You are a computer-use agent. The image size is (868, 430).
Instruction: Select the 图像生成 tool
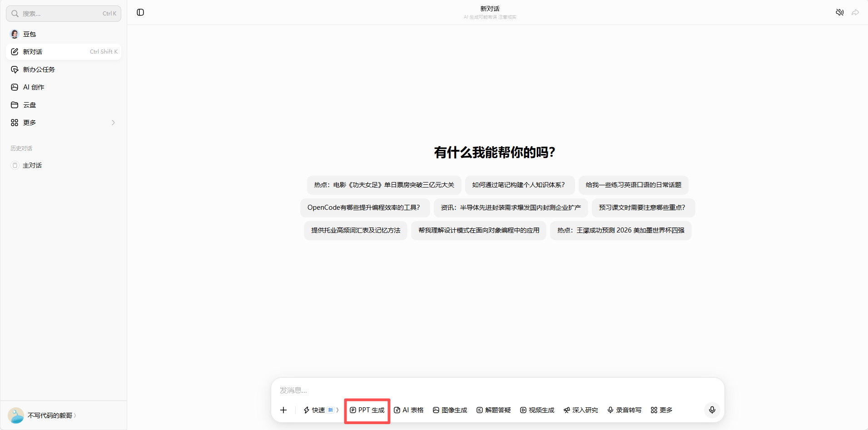(x=450, y=410)
